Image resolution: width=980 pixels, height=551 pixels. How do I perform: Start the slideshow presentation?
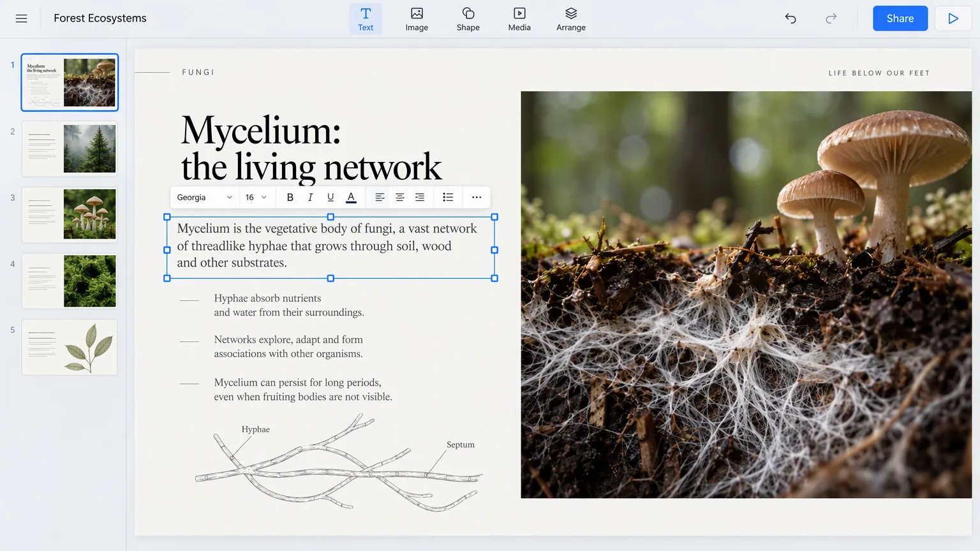pyautogui.click(x=953, y=18)
